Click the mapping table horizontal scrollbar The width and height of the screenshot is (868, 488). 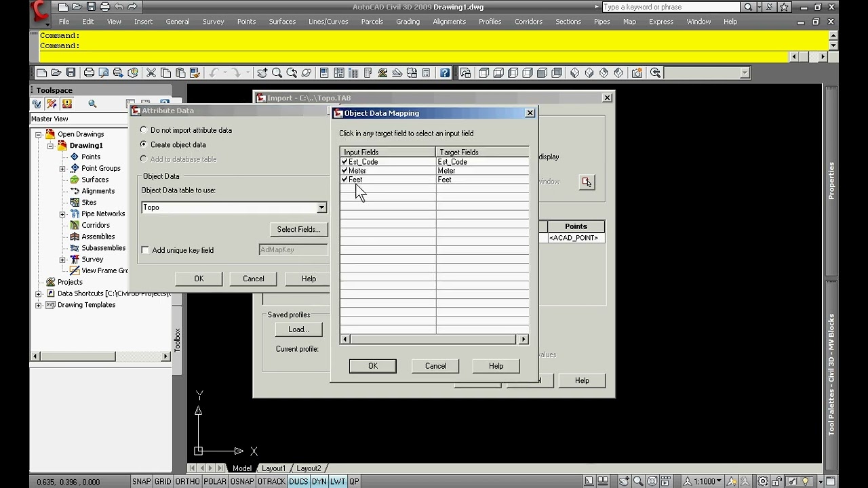434,339
